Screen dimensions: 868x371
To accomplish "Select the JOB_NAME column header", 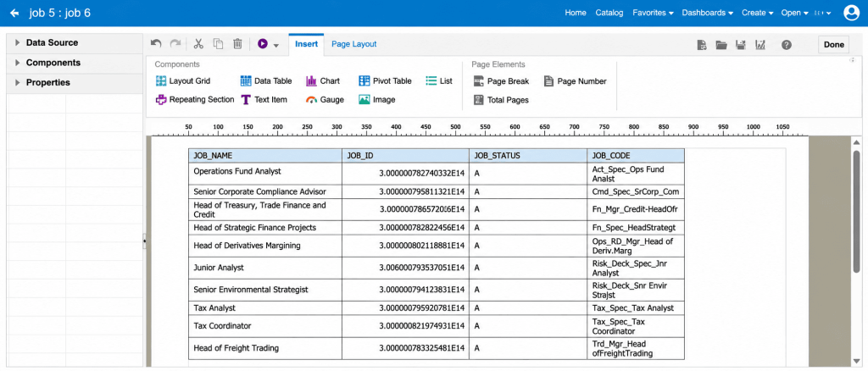I will click(x=265, y=156).
